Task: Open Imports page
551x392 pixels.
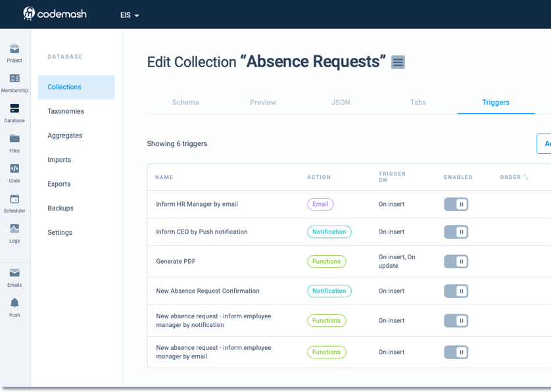Action: (59, 160)
